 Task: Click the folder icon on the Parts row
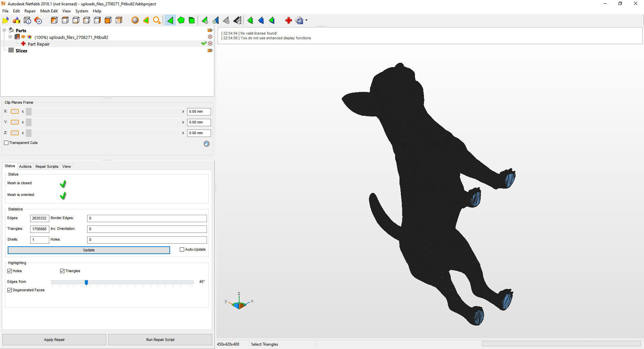pyautogui.click(x=210, y=30)
